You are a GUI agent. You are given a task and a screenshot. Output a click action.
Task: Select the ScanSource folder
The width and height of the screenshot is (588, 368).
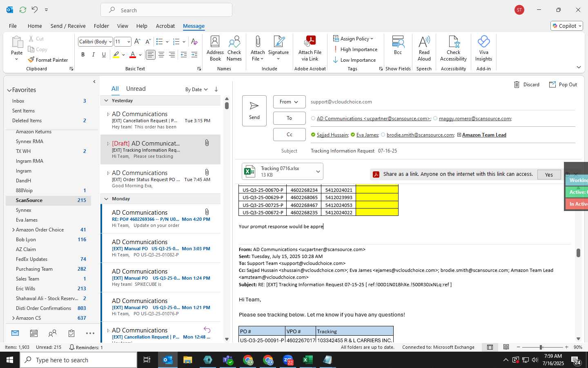tap(48, 200)
